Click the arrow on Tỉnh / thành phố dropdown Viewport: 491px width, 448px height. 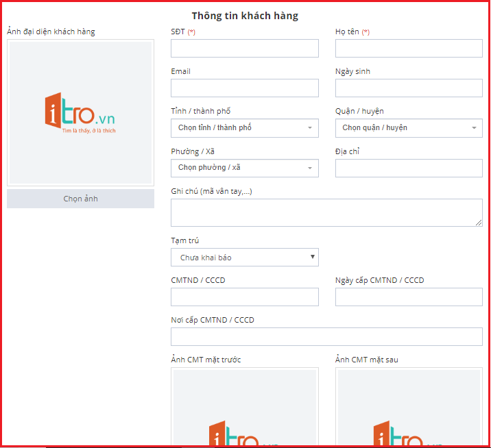coord(309,128)
